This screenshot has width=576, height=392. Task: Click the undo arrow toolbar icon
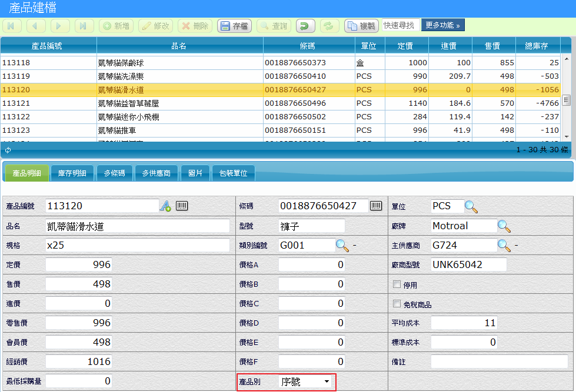305,26
